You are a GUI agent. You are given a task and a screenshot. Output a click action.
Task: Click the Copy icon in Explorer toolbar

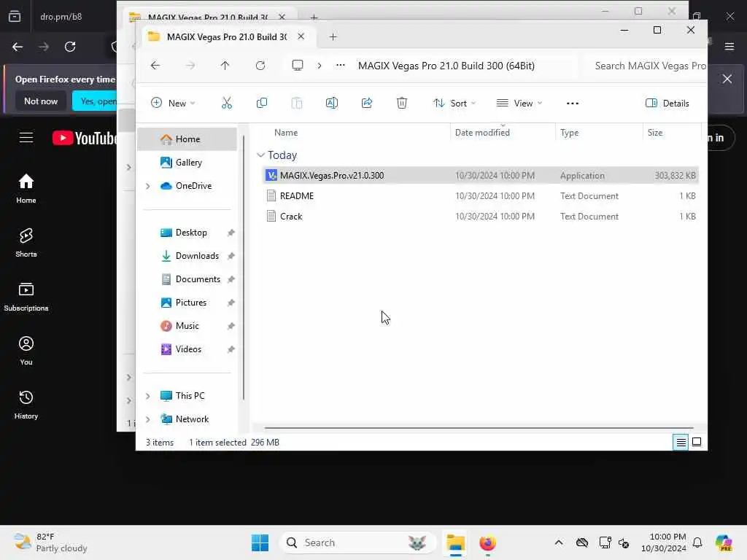tap(262, 103)
